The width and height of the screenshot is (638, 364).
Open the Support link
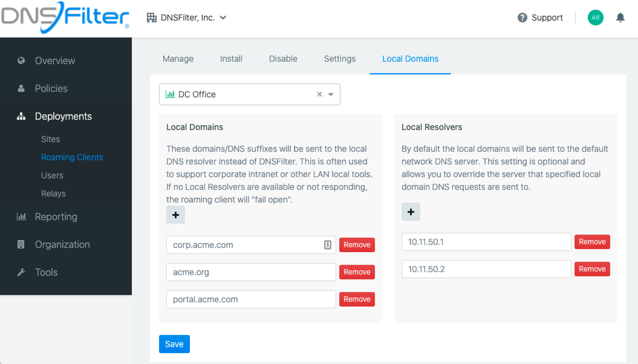point(547,18)
